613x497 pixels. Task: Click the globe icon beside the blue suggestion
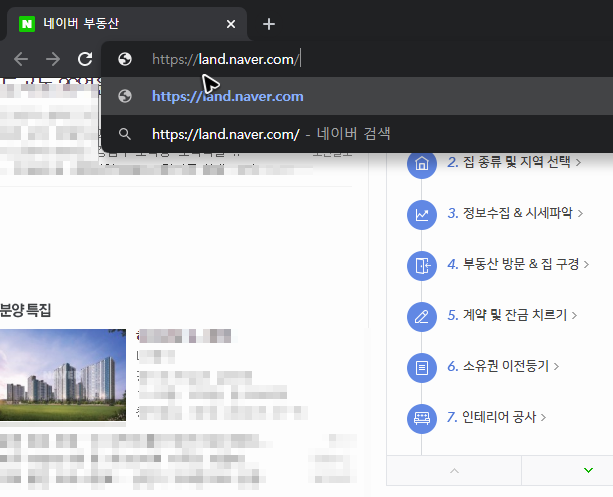tap(125, 96)
